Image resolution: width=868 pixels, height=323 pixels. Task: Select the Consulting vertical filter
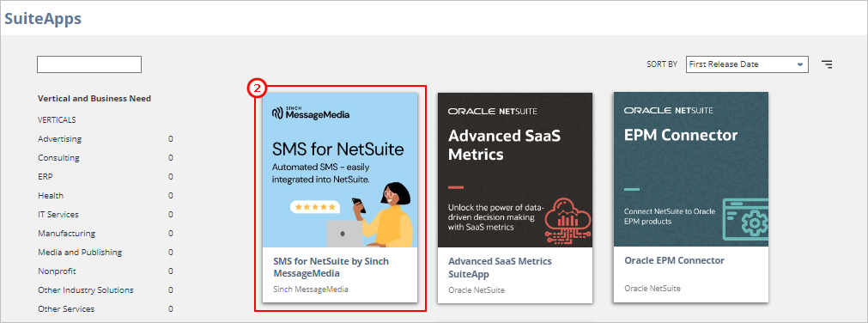tap(58, 158)
